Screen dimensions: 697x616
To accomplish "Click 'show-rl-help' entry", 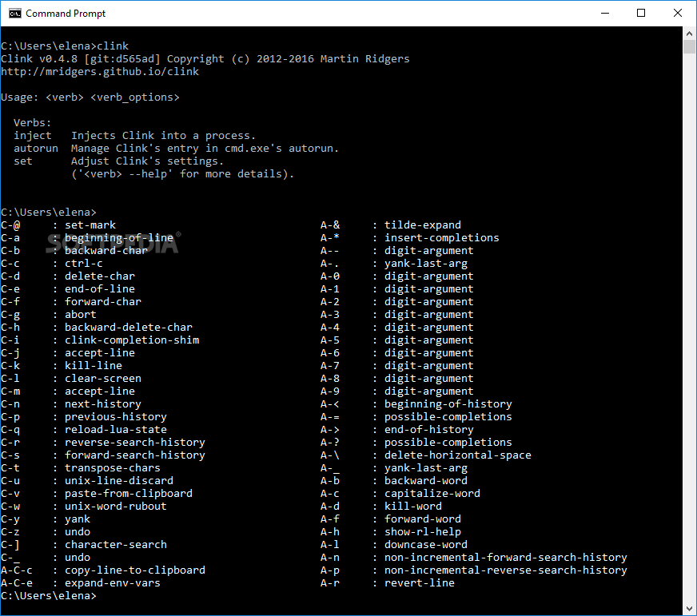I will coord(423,532).
